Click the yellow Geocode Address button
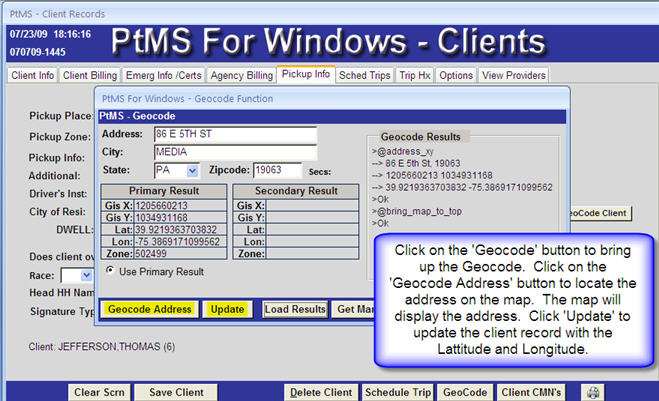Viewport: 659px width, 401px height. click(150, 309)
